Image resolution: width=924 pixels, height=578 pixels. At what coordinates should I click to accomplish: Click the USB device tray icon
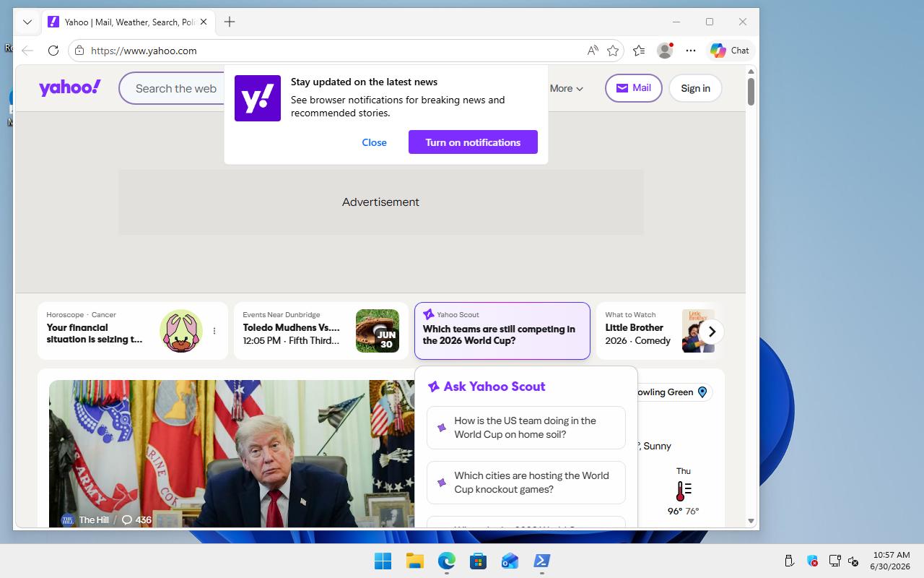coord(789,561)
